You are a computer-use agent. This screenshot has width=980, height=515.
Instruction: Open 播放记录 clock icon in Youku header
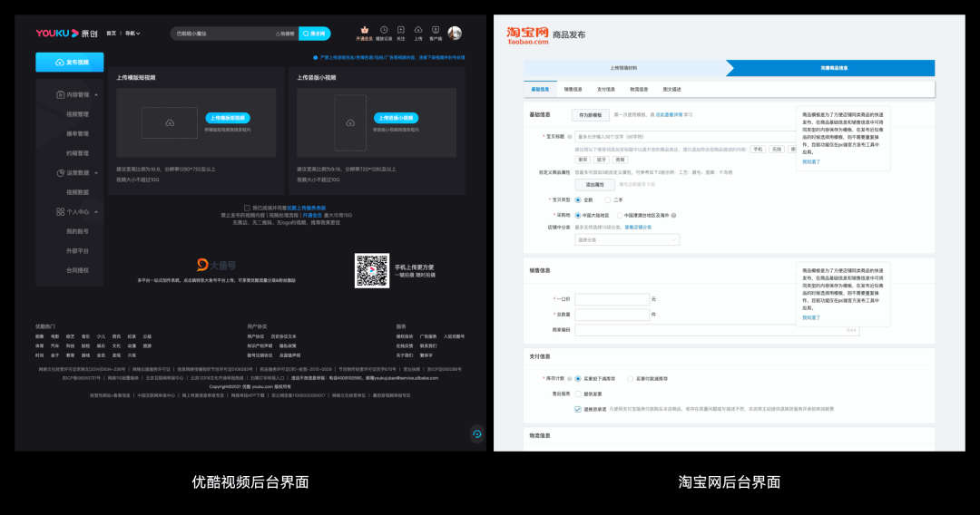384,30
